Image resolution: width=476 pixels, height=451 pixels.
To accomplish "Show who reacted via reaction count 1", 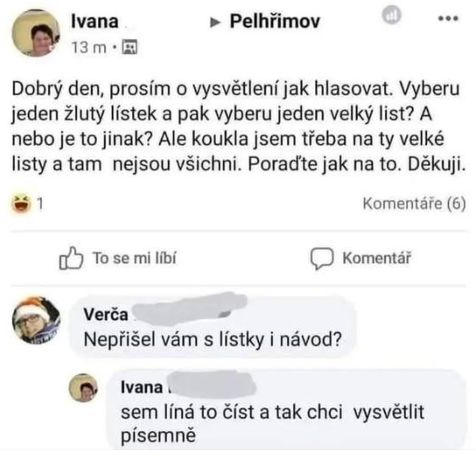I will click(x=40, y=204).
